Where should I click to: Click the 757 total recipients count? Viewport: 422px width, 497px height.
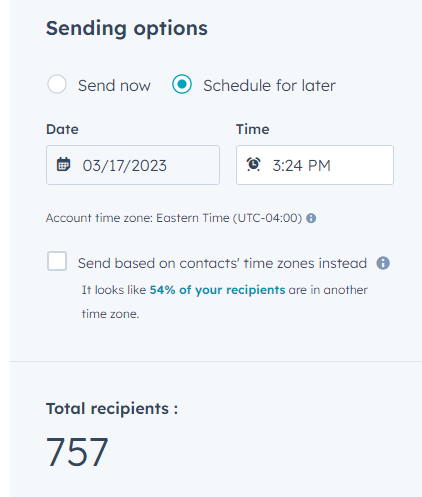tap(77, 452)
